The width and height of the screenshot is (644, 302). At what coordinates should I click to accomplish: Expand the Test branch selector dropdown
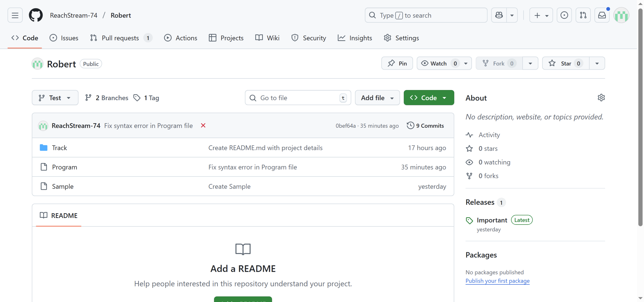[55, 98]
